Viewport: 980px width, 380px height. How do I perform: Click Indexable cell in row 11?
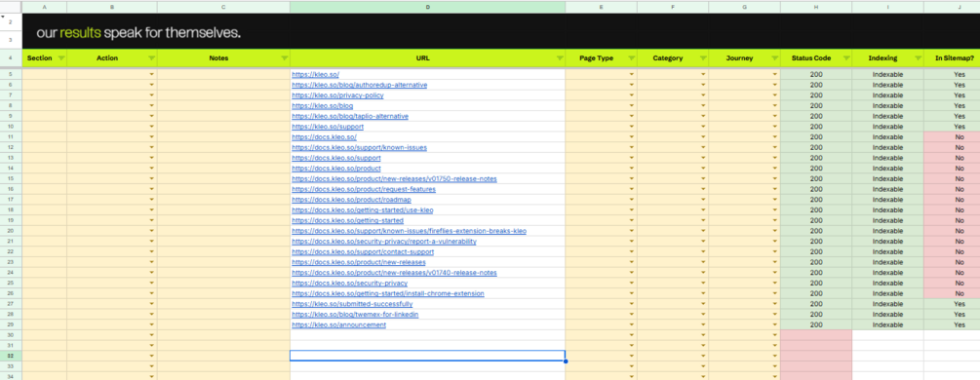(x=887, y=137)
